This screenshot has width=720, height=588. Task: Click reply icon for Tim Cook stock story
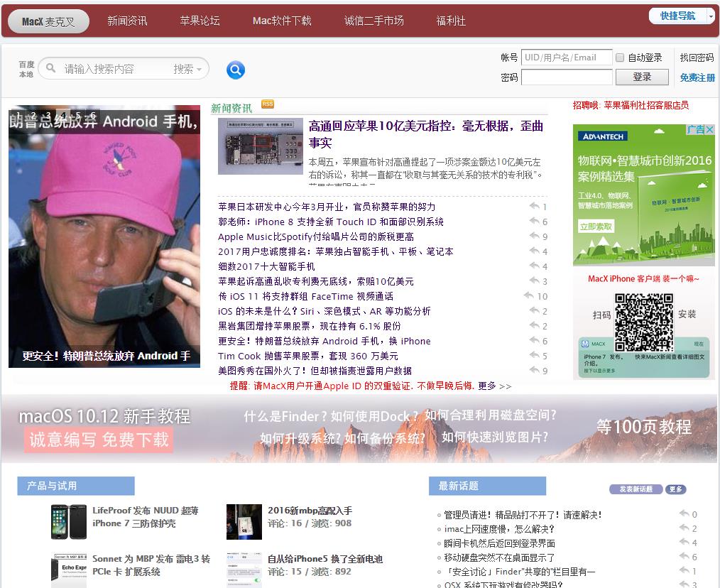pyautogui.click(x=534, y=356)
